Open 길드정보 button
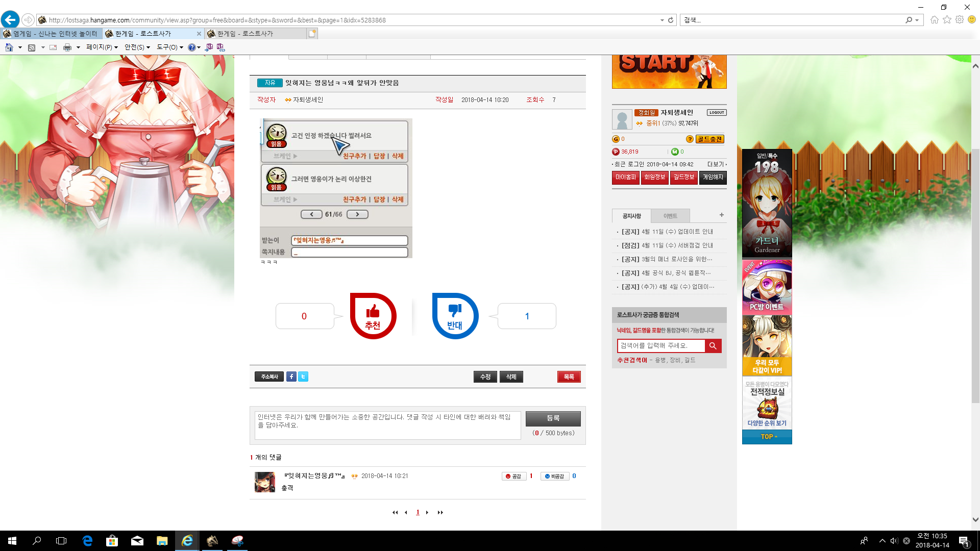980x551 pixels. pos(683,178)
